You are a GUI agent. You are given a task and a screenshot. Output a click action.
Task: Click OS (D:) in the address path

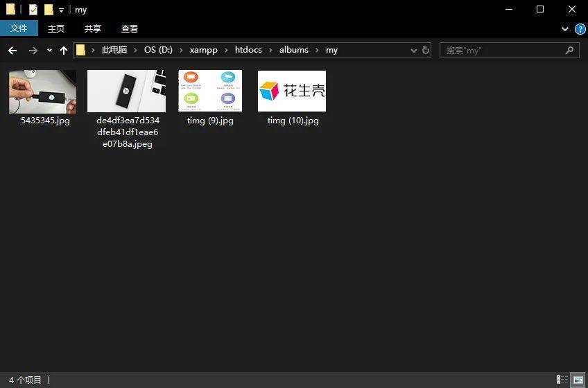coord(158,50)
